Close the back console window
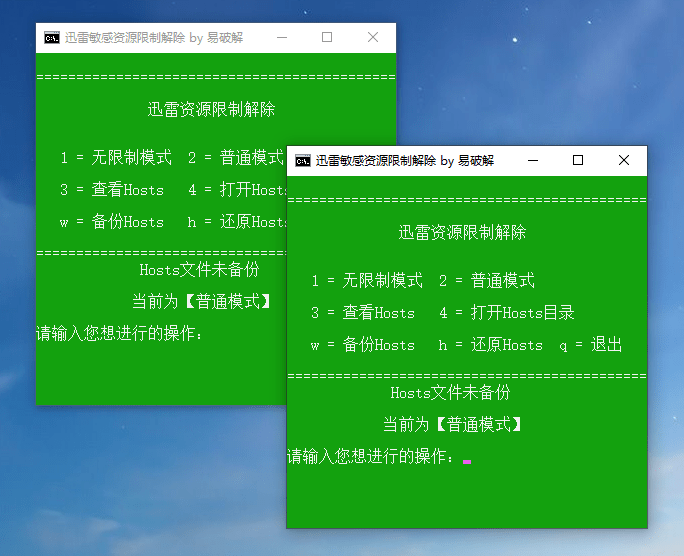Image resolution: width=684 pixels, height=556 pixels. coord(373,37)
